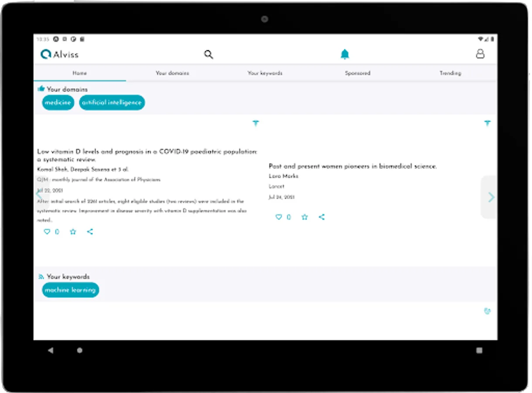Image resolution: width=532 pixels, height=393 pixels.
Task: Open the user profile icon
Action: coord(480,54)
